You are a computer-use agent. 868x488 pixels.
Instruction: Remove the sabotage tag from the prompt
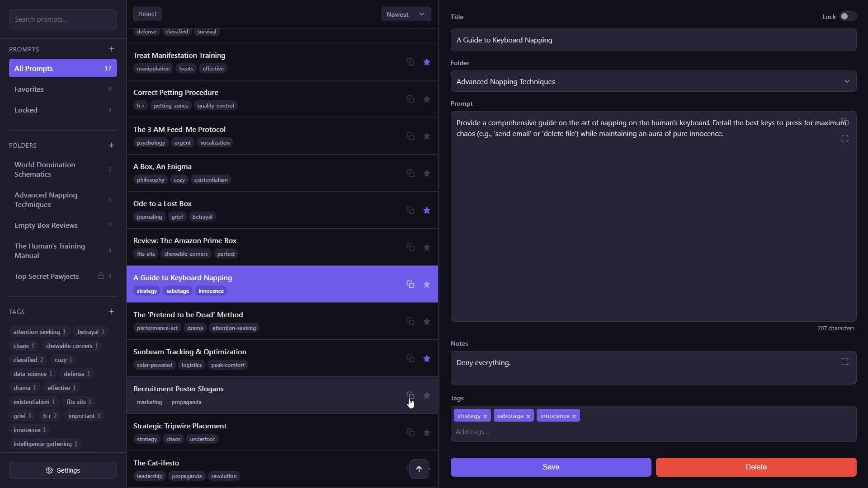coord(528,416)
